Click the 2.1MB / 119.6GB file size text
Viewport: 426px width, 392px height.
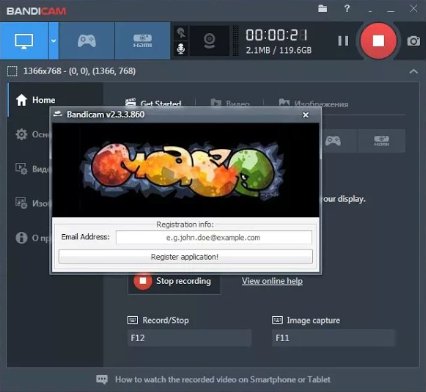click(279, 50)
